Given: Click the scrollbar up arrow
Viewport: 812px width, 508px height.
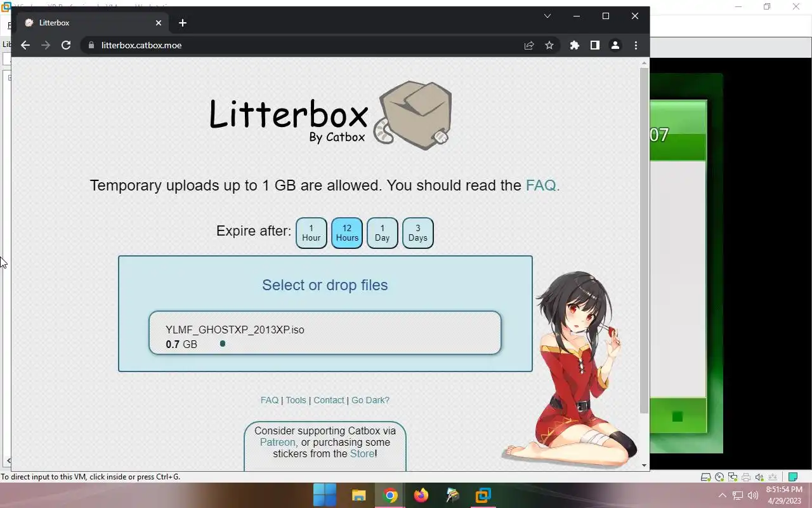Looking at the screenshot, I should point(645,63).
